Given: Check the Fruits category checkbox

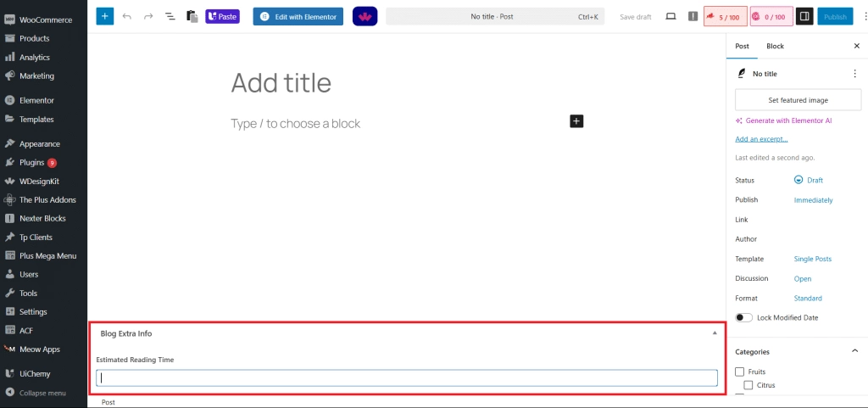Looking at the screenshot, I should [740, 372].
